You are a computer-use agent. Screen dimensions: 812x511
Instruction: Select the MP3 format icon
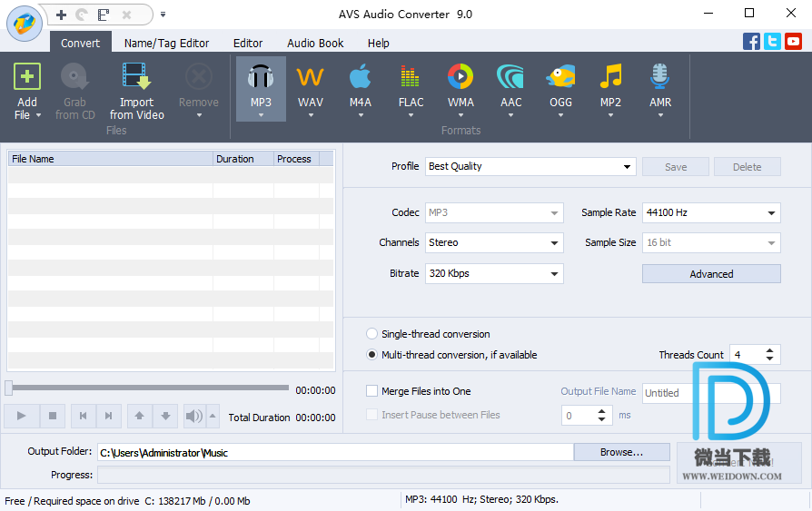pyautogui.click(x=261, y=76)
